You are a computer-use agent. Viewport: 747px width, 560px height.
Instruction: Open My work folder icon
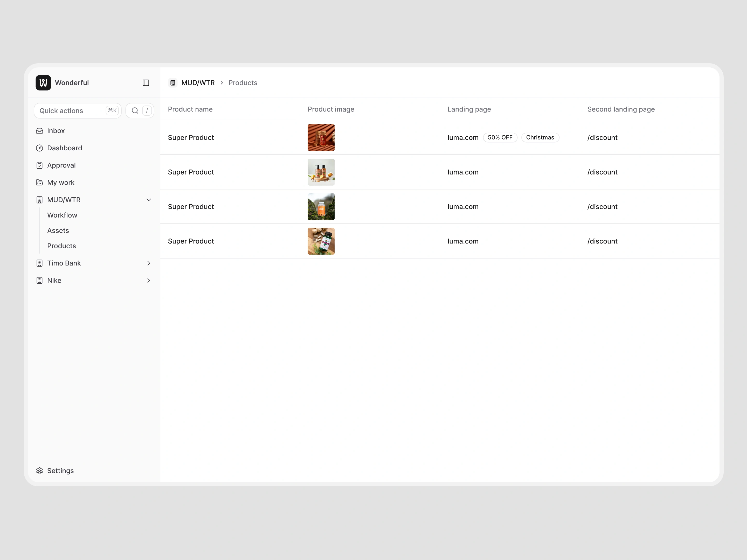pos(39,183)
